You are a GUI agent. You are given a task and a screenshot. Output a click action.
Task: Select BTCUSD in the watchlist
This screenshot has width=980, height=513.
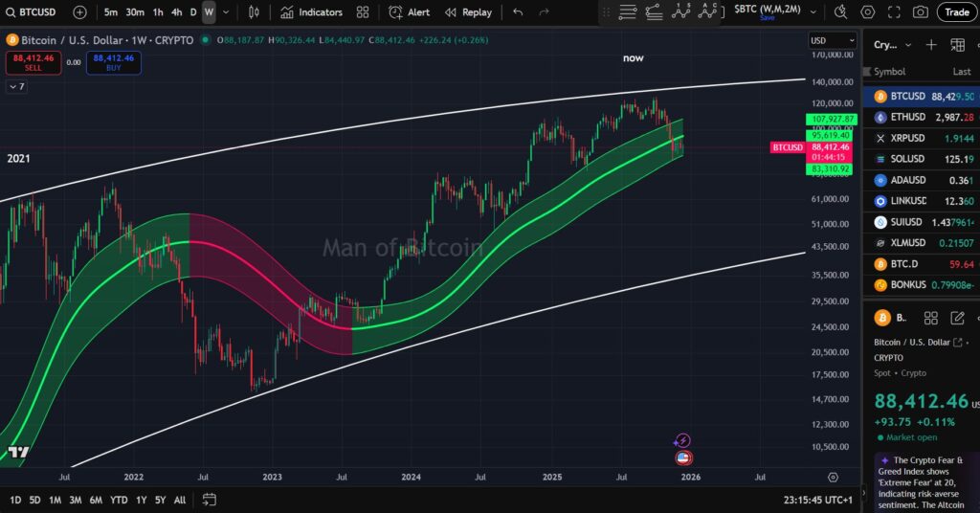click(x=922, y=97)
